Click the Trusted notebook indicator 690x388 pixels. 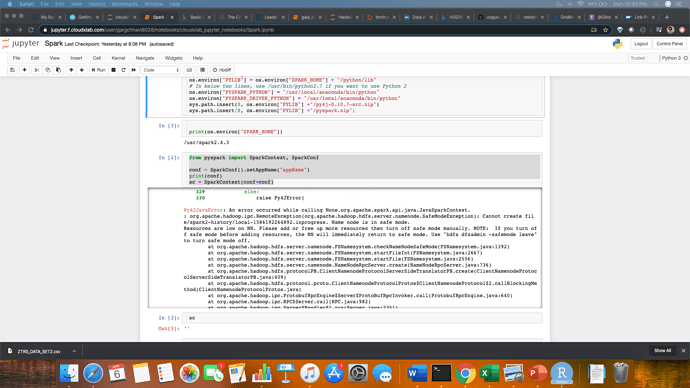pos(637,58)
